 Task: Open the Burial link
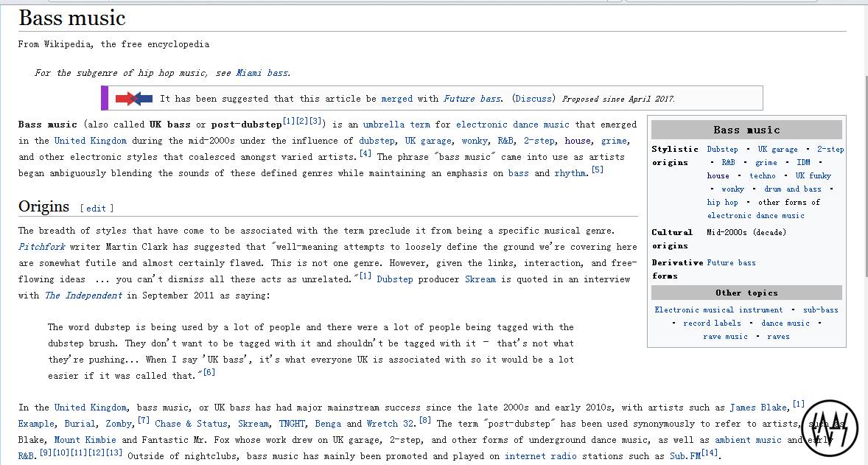pyautogui.click(x=80, y=424)
